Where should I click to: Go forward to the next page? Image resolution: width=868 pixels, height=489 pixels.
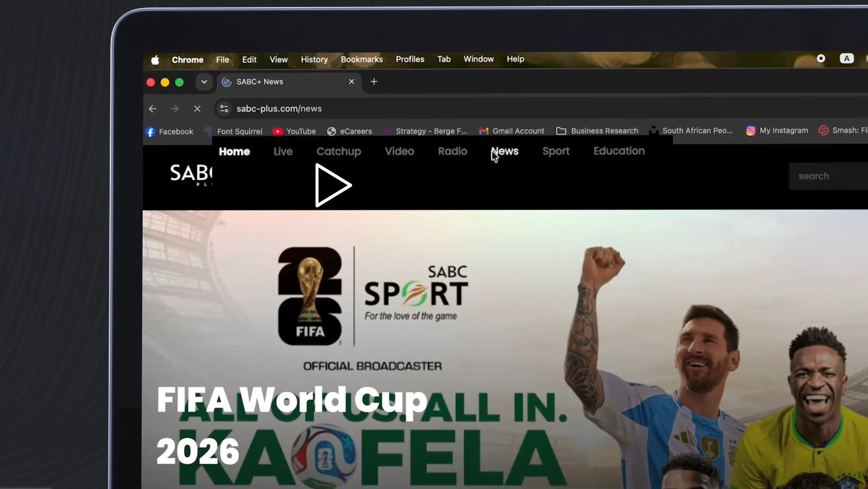coord(174,109)
